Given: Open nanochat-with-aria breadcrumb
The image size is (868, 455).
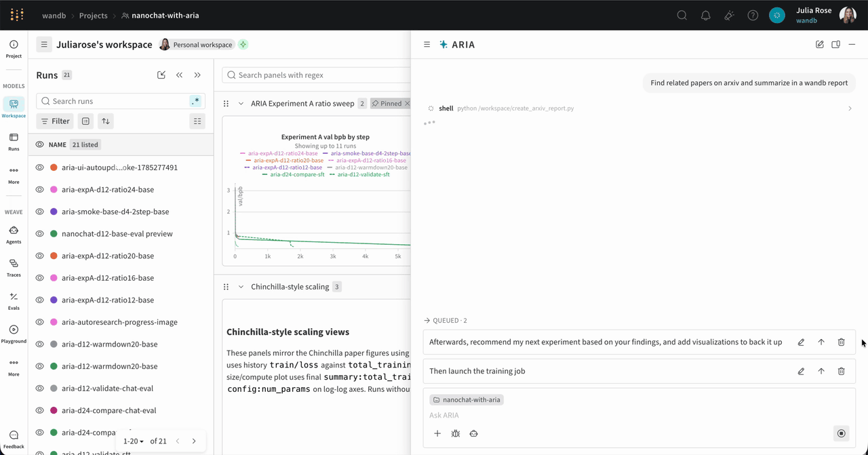Looking at the screenshot, I should (x=160, y=15).
